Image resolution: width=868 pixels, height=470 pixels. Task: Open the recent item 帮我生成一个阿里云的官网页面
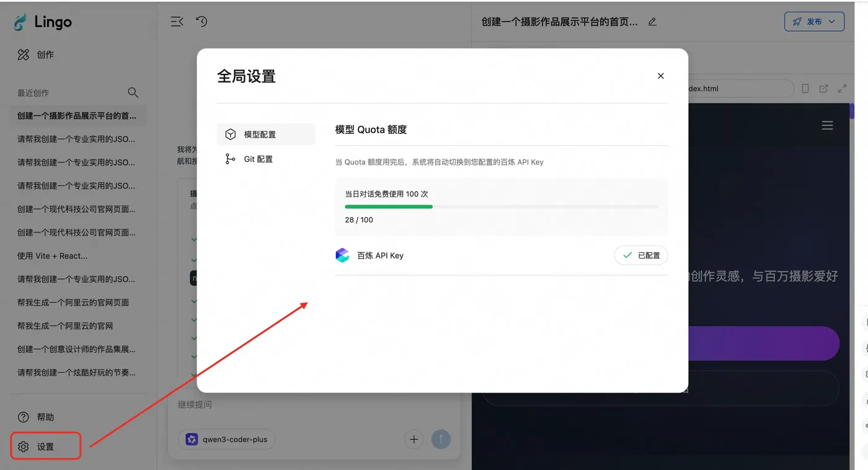tap(78, 303)
